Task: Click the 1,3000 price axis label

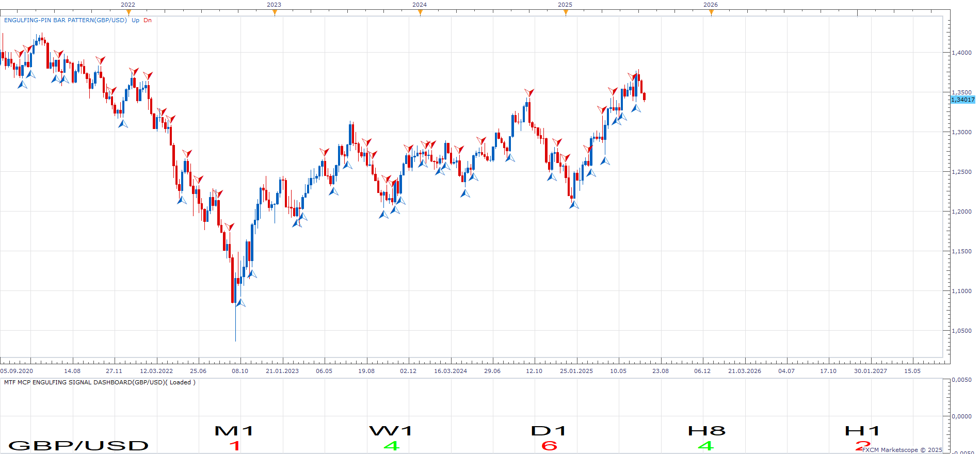Action: 961,132
